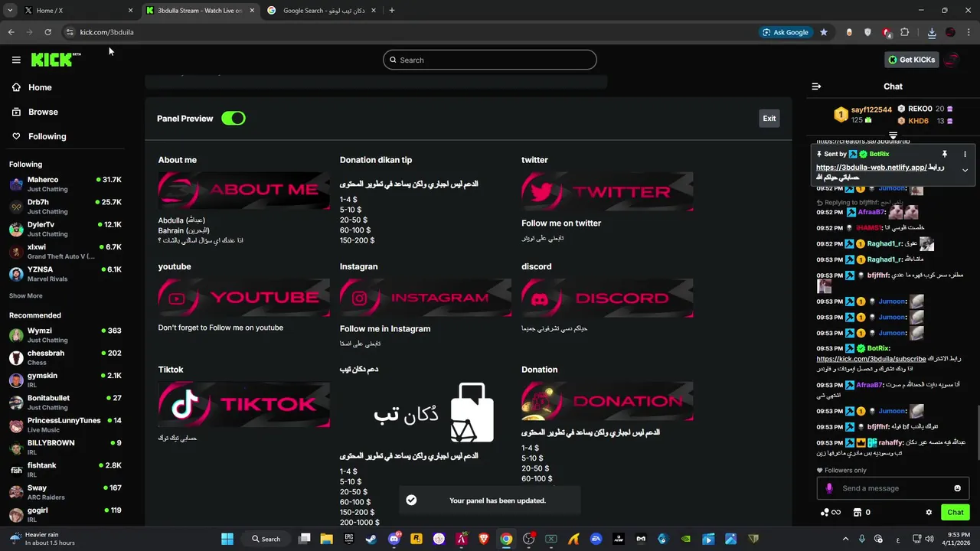The height and width of the screenshot is (551, 980).
Task: Collapse the chat leaderboard handle
Action: (893, 135)
